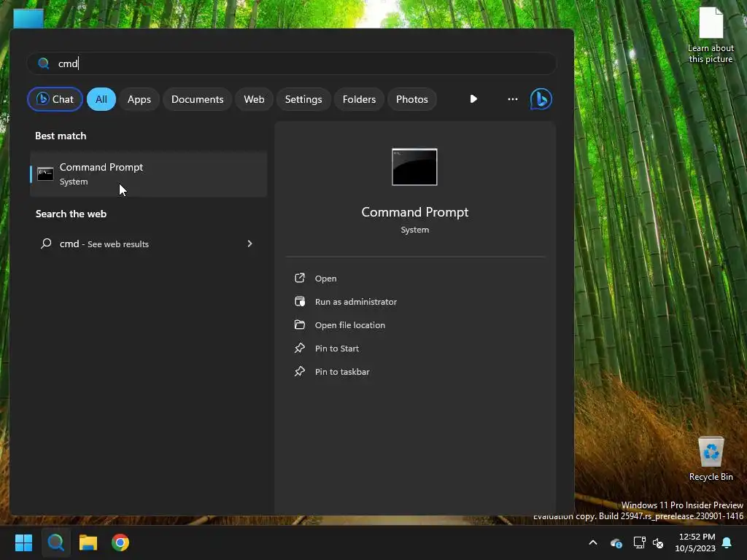Image resolution: width=747 pixels, height=560 pixels.
Task: Switch to the Apps filter tab
Action: 139,99
